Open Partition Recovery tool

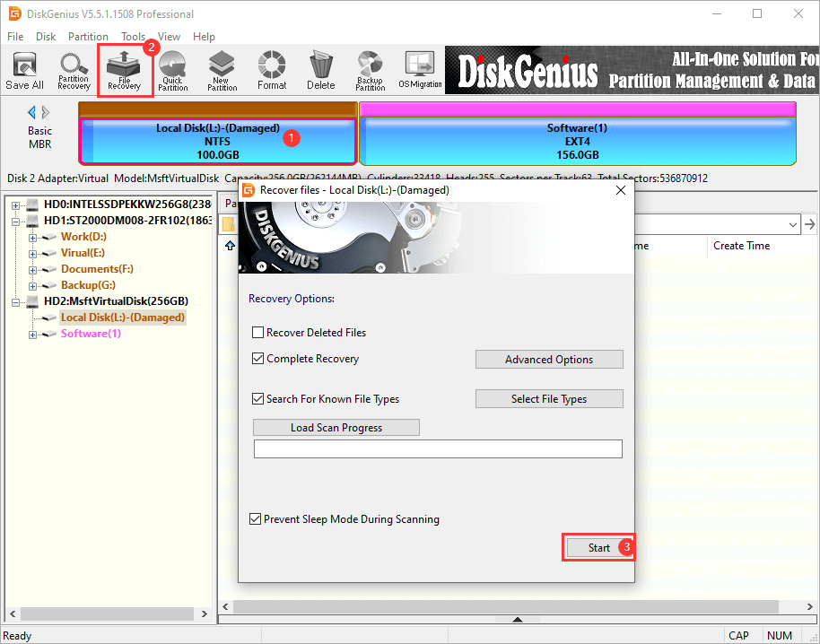click(74, 71)
